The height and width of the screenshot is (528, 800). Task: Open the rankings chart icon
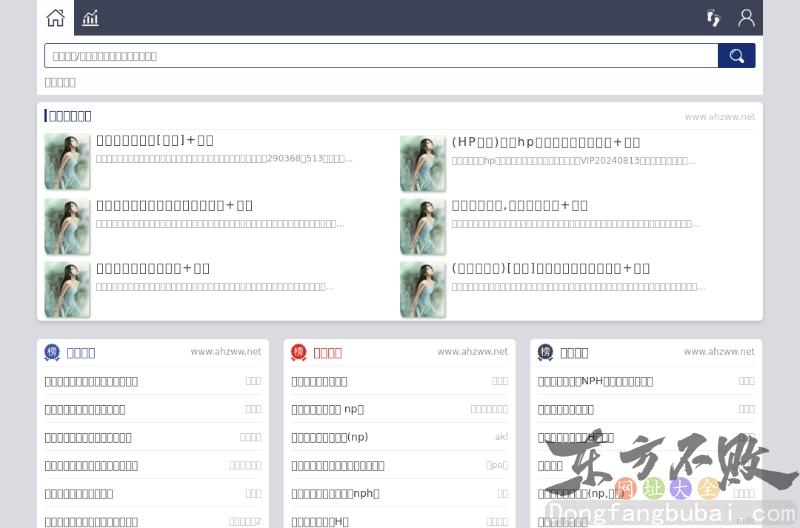click(x=91, y=18)
